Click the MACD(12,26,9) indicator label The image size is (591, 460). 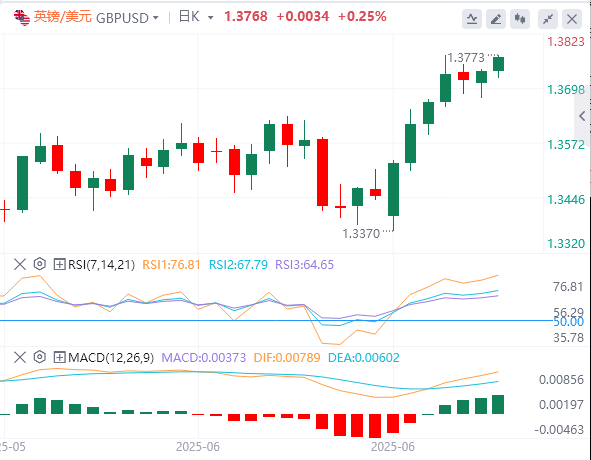coord(111,357)
